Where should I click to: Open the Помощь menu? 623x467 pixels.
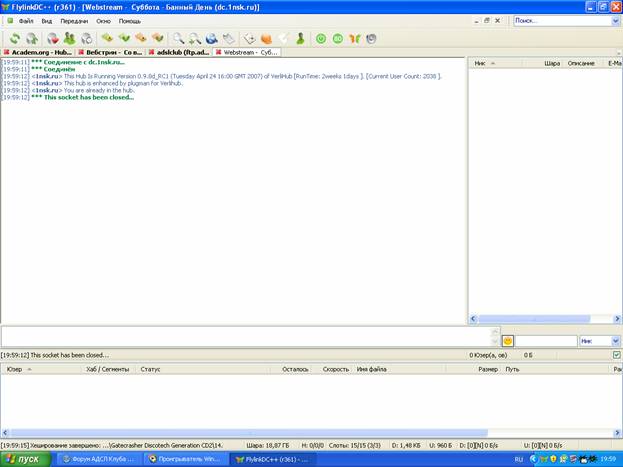(130, 21)
